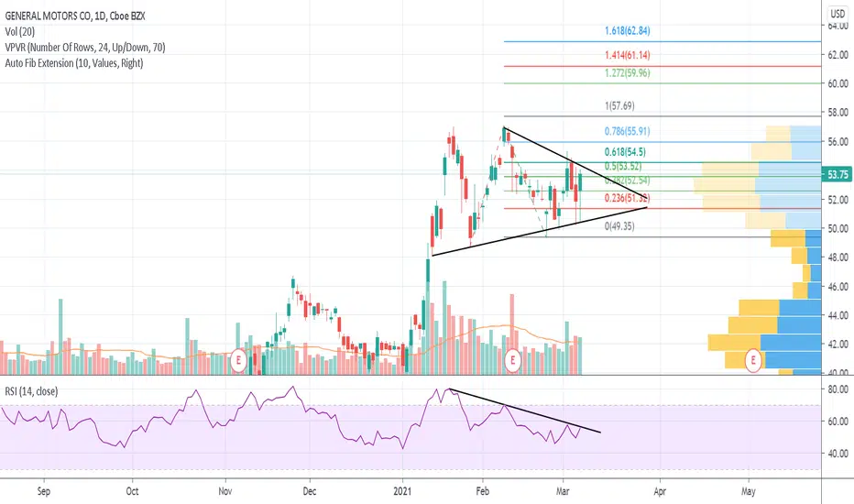Click the 46.00 price scale value

coord(838,286)
